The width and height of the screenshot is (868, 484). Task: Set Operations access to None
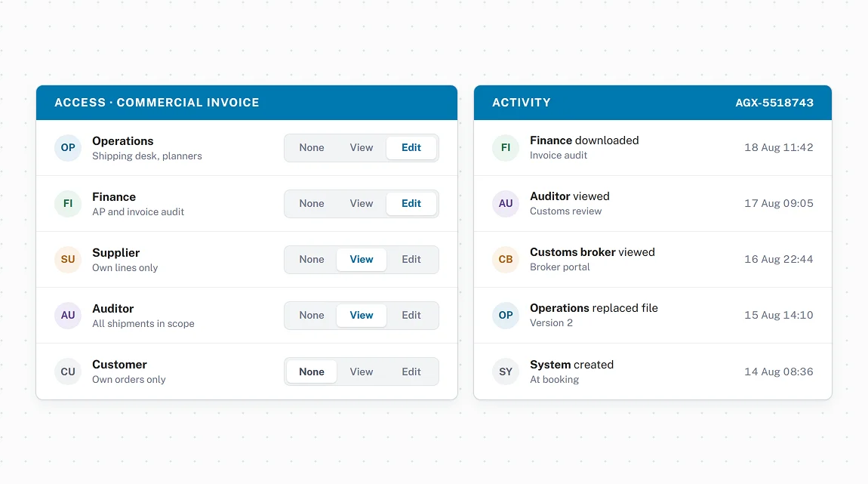pos(312,148)
